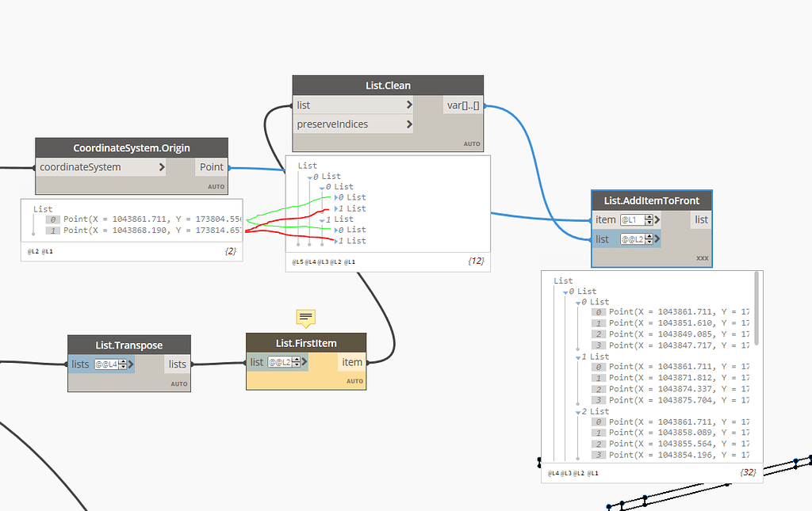Click the list input port arrow on List.Clean
This screenshot has height=511, width=812.
coord(409,105)
